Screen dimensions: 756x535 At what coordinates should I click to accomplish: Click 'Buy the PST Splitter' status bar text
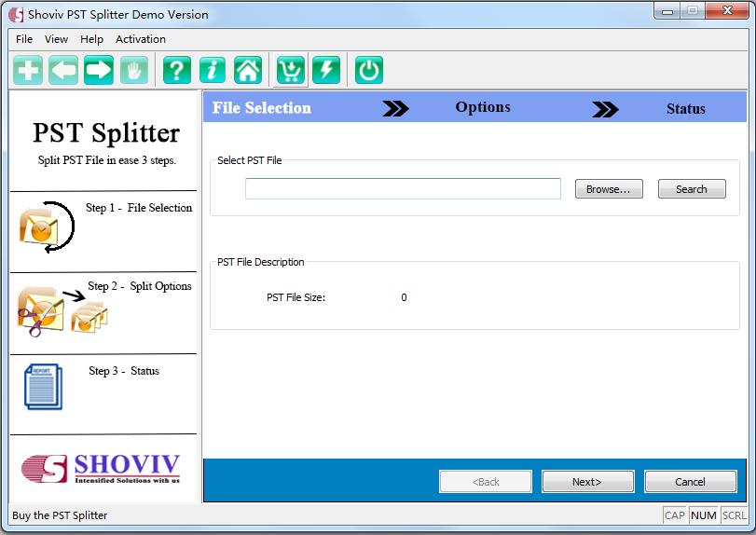pyautogui.click(x=60, y=515)
